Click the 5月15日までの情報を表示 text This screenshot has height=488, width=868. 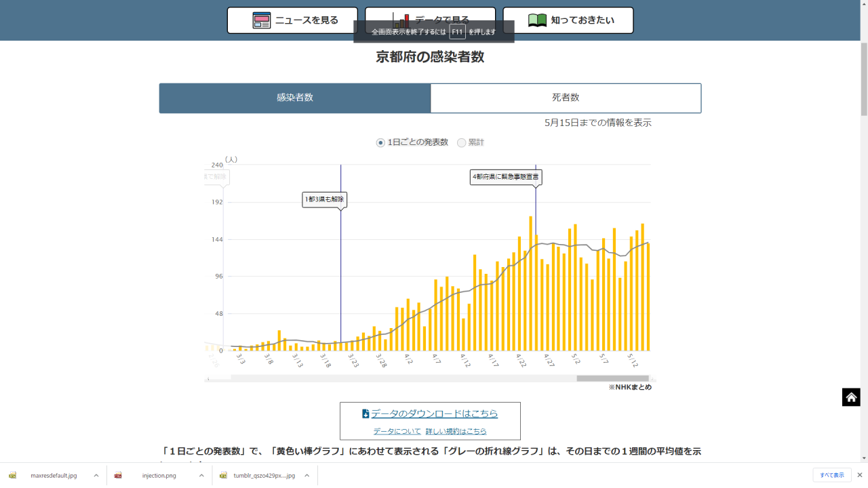point(598,123)
